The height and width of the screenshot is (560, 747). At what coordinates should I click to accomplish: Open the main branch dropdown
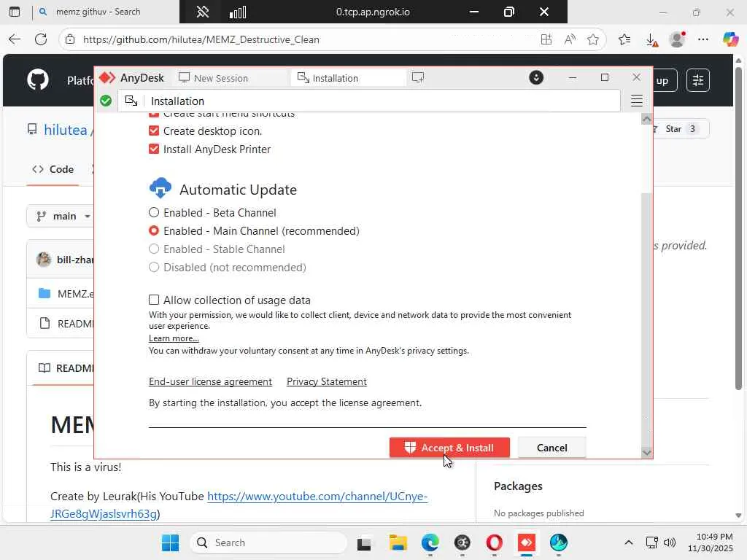pyautogui.click(x=63, y=216)
